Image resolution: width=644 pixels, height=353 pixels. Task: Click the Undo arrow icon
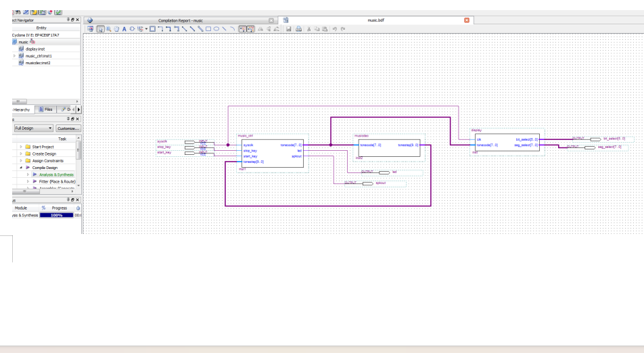point(334,29)
